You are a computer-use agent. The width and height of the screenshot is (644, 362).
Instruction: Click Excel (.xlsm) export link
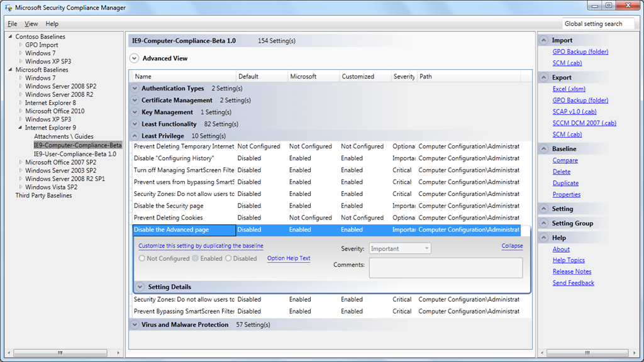569,89
